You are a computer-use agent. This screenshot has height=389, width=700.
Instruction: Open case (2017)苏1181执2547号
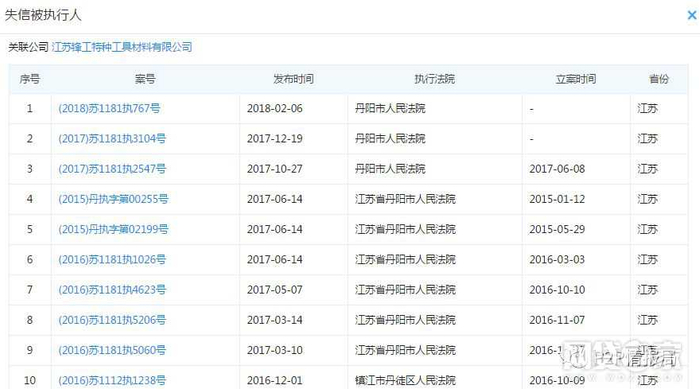pos(112,169)
